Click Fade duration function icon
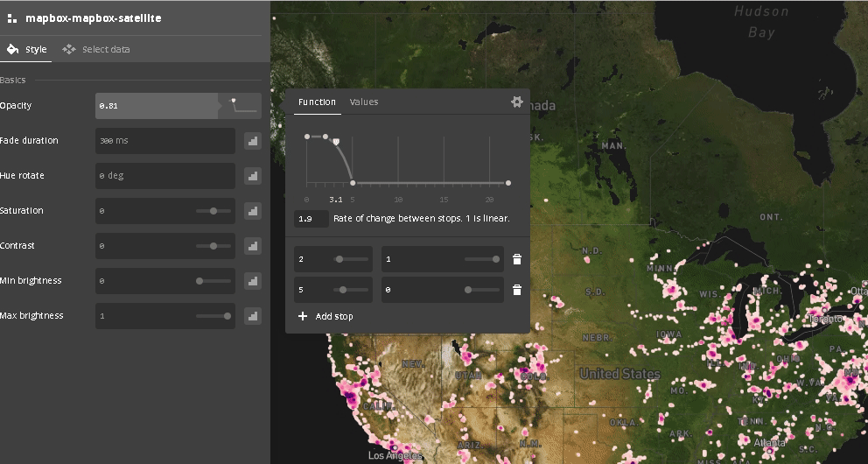 click(x=253, y=141)
